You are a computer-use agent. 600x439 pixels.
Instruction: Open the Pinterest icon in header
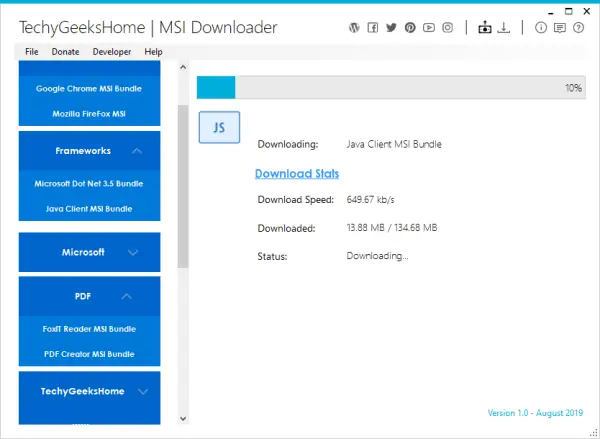[410, 28]
